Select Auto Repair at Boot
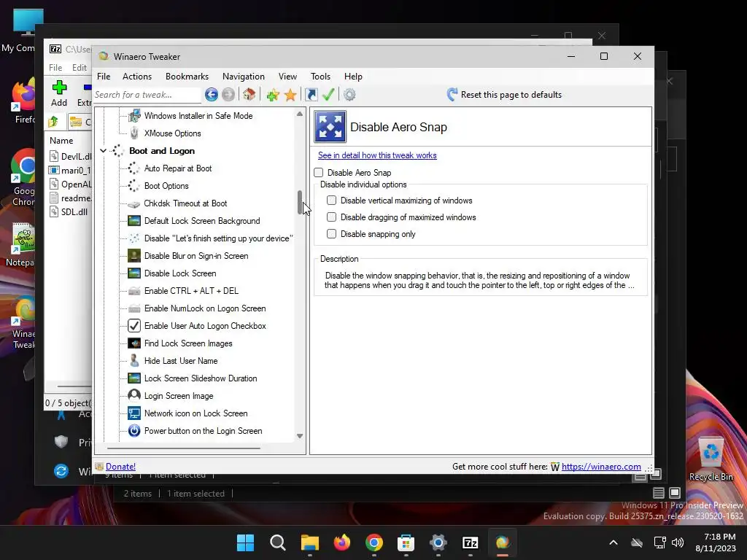The image size is (747, 560). coord(178,168)
